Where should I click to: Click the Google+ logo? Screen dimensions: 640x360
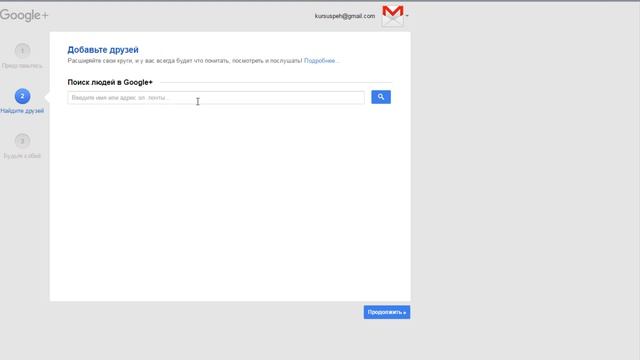(x=24, y=16)
